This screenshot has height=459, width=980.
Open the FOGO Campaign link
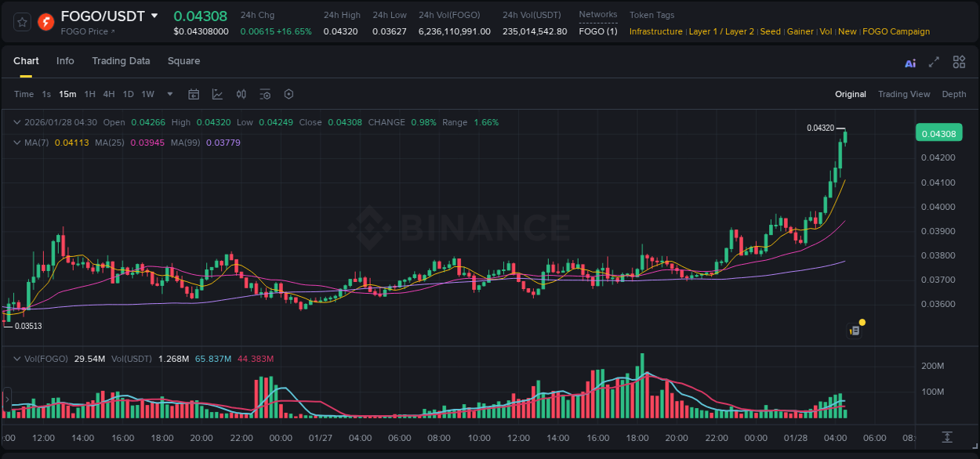(896, 31)
